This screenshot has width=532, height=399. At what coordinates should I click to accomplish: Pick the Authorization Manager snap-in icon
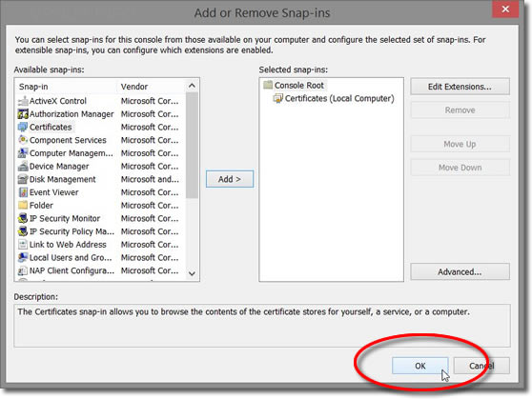23,114
